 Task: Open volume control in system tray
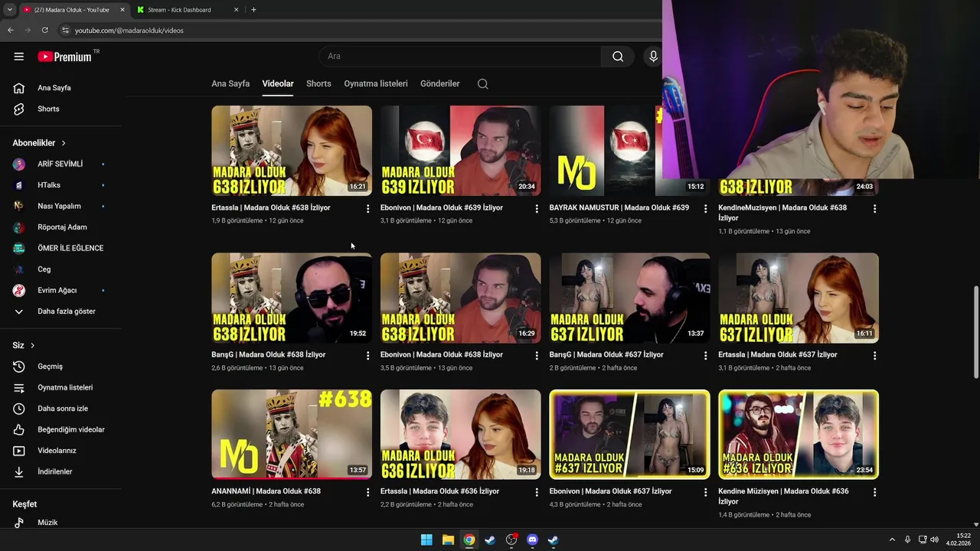(x=934, y=540)
